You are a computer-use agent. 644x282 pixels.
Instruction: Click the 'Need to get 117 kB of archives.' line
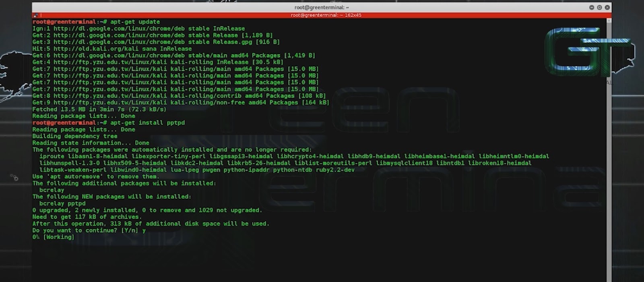[87, 217]
